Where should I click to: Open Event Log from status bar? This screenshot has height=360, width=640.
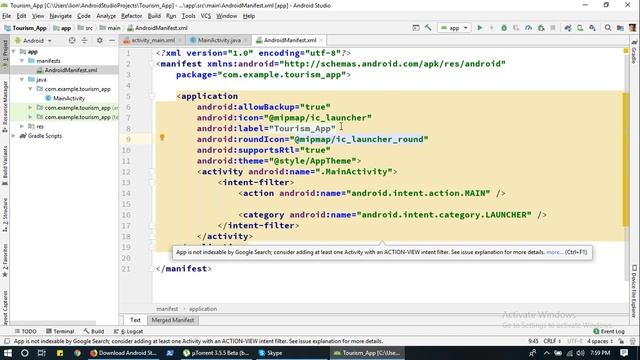click(609, 331)
